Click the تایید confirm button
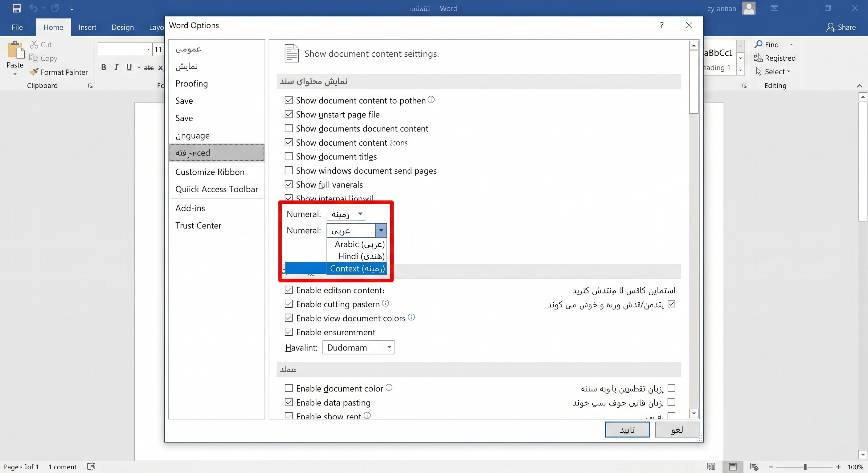 pyautogui.click(x=627, y=430)
